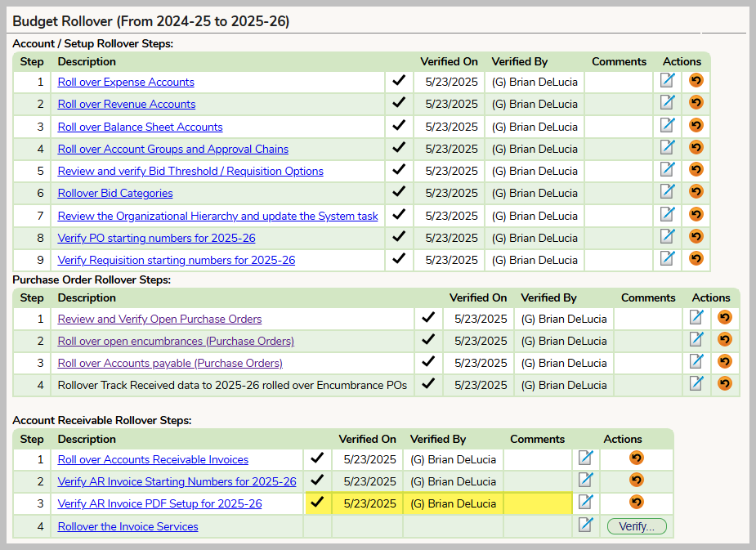Undo verification of Bid Threshold step
756x550 pixels.
tap(696, 170)
